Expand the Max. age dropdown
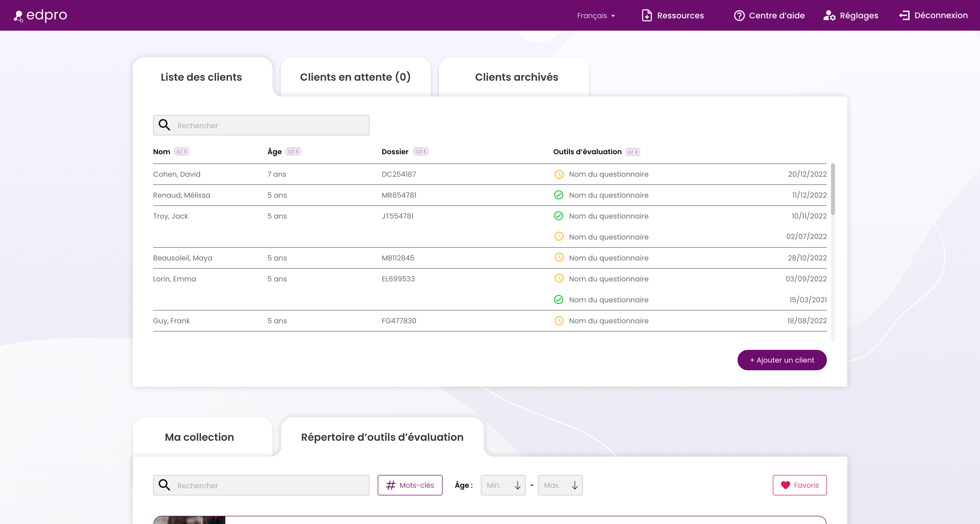 pyautogui.click(x=560, y=485)
